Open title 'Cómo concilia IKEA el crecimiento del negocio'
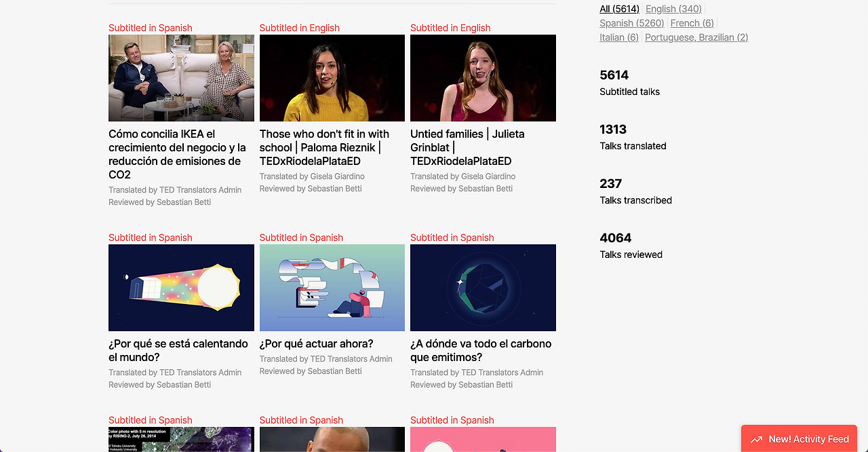The height and width of the screenshot is (452, 868). point(178,154)
